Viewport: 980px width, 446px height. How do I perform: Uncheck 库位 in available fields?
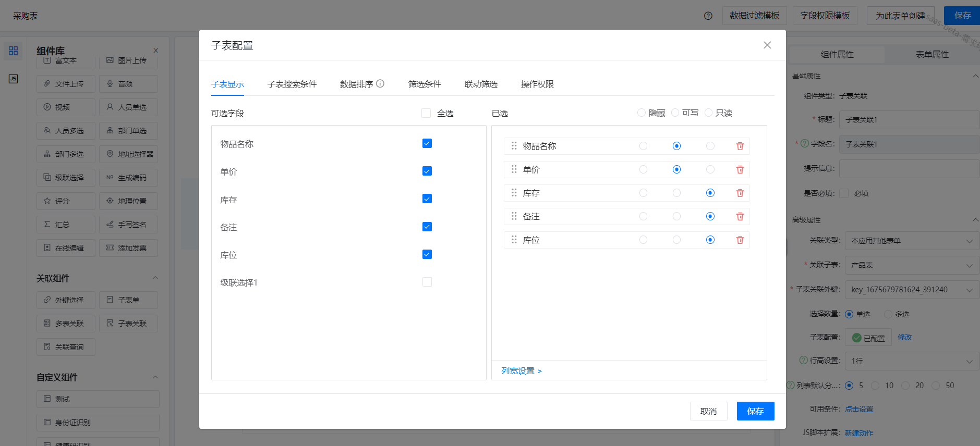(x=427, y=254)
